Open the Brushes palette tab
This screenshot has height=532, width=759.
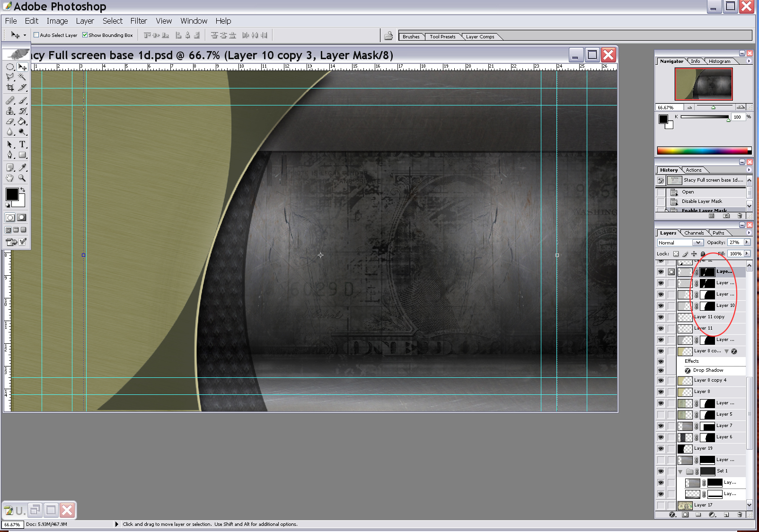coord(411,36)
